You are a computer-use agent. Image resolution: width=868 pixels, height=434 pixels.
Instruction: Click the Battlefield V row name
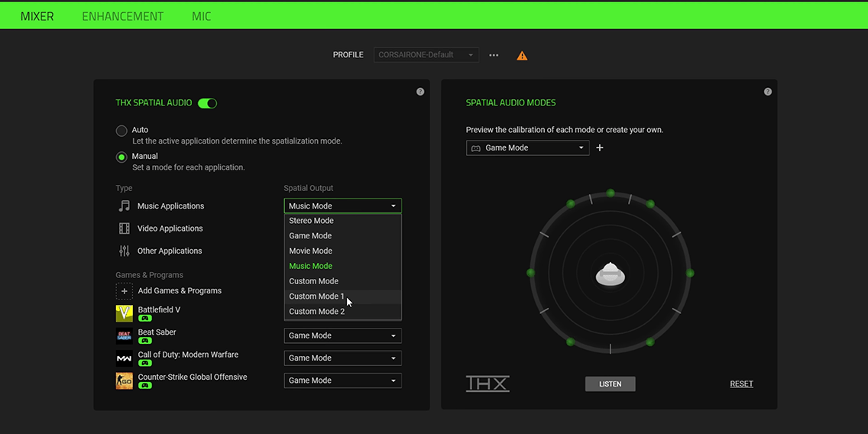point(159,309)
